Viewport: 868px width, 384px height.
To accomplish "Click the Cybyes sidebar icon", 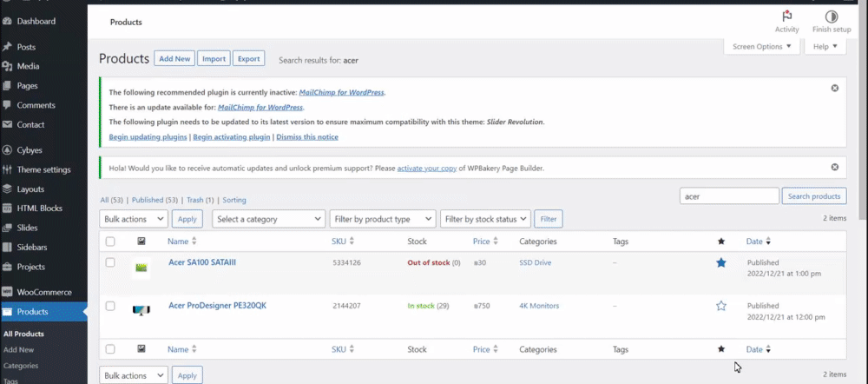I will [7, 150].
